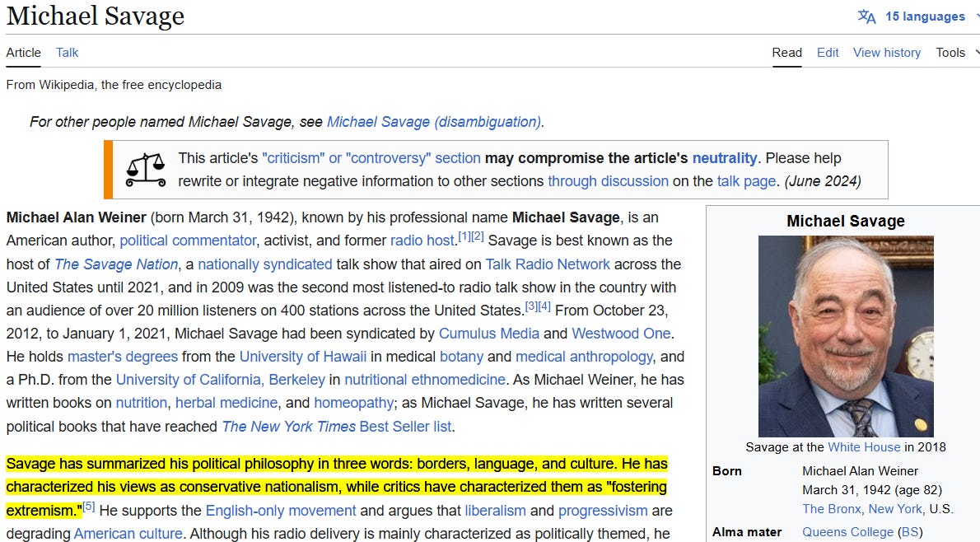Viewport: 980px width, 542px height.
Task: Open the Edit tab
Action: point(828,53)
